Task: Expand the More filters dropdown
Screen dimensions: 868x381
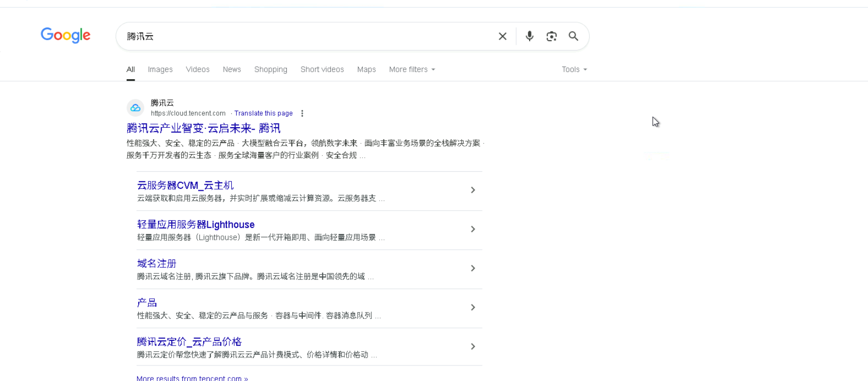Action: click(x=412, y=70)
